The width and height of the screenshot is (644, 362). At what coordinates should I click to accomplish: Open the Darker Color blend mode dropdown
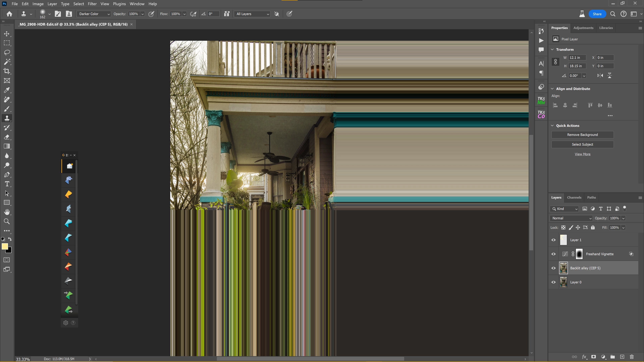point(94,14)
